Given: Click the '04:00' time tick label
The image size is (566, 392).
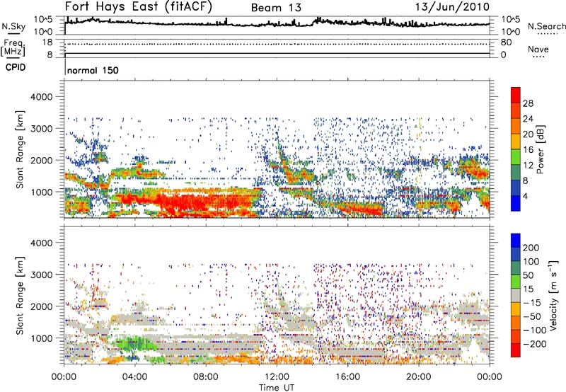Looking at the screenshot, I should (135, 377).
